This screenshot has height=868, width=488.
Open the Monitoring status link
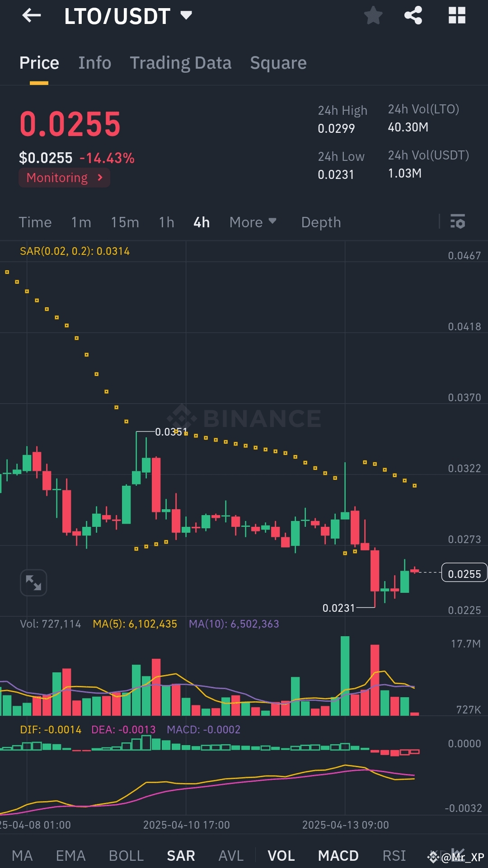64,177
